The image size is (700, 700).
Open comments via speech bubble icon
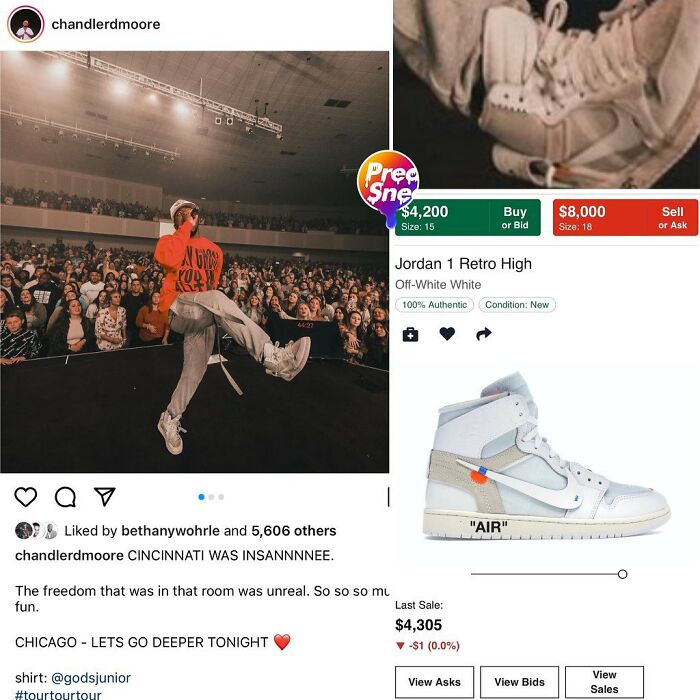point(65,496)
